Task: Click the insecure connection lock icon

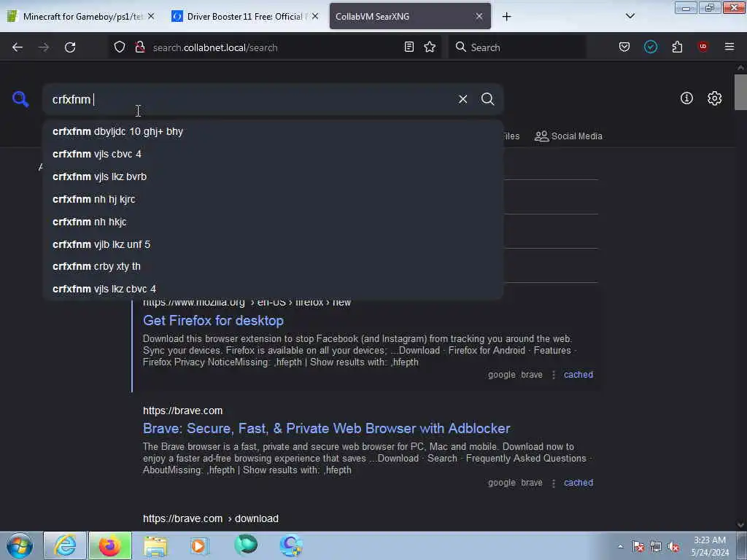Action: 140,47
